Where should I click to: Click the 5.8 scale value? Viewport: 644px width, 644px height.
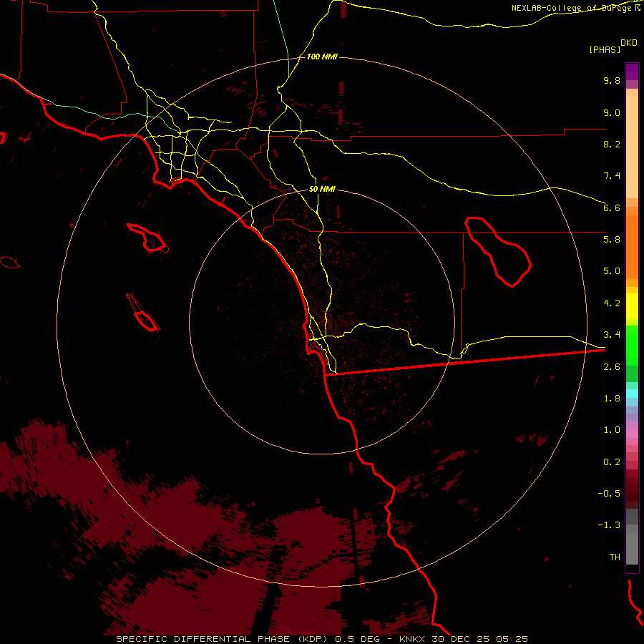612,240
